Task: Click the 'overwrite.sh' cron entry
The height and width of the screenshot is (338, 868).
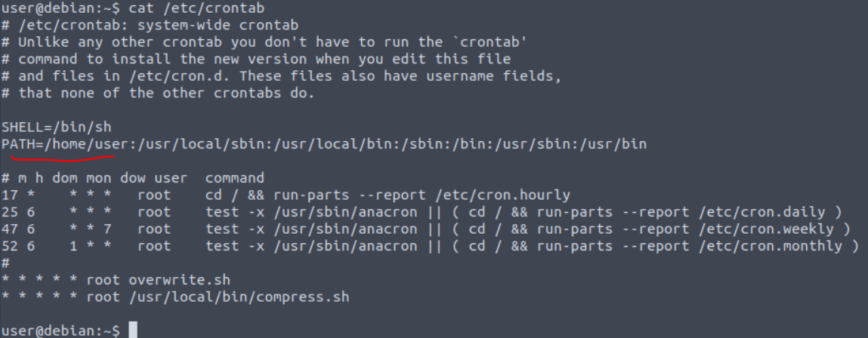Action: (x=179, y=279)
